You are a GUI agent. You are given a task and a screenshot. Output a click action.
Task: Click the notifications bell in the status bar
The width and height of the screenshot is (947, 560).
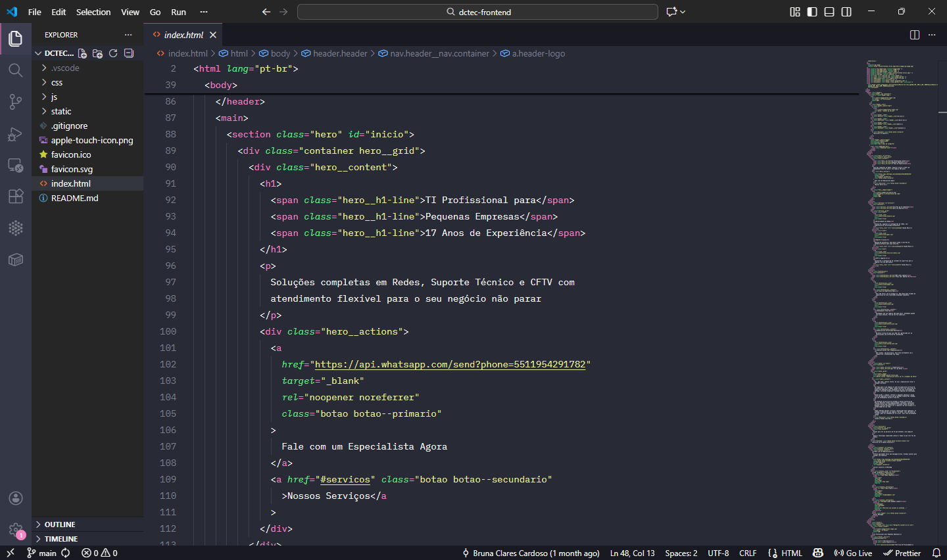coord(936,553)
